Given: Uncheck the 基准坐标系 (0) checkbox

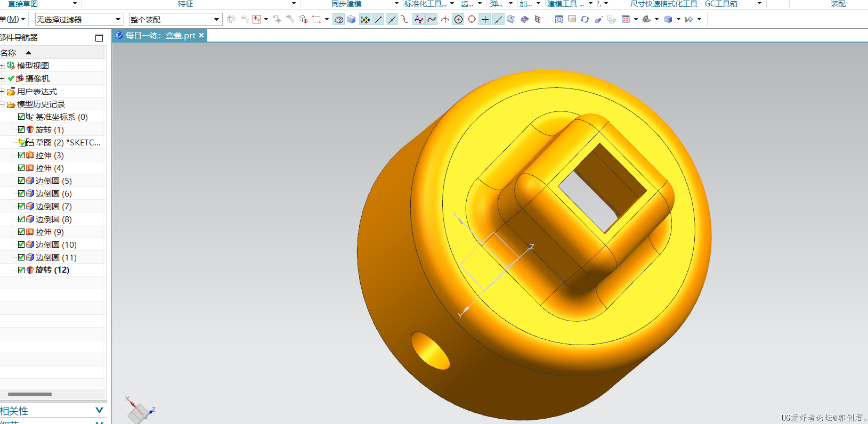Looking at the screenshot, I should [x=21, y=117].
